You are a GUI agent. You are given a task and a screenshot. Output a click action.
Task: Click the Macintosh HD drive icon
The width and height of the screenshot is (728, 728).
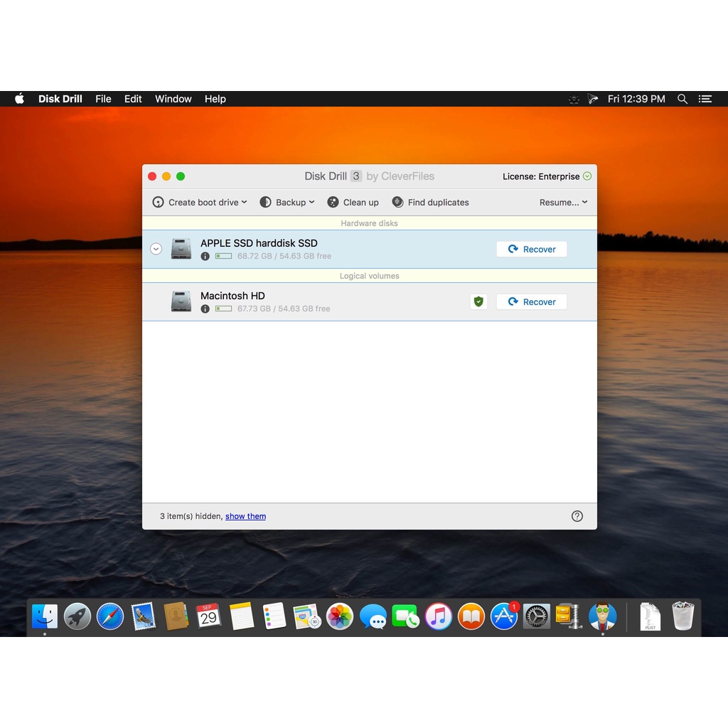click(x=181, y=301)
